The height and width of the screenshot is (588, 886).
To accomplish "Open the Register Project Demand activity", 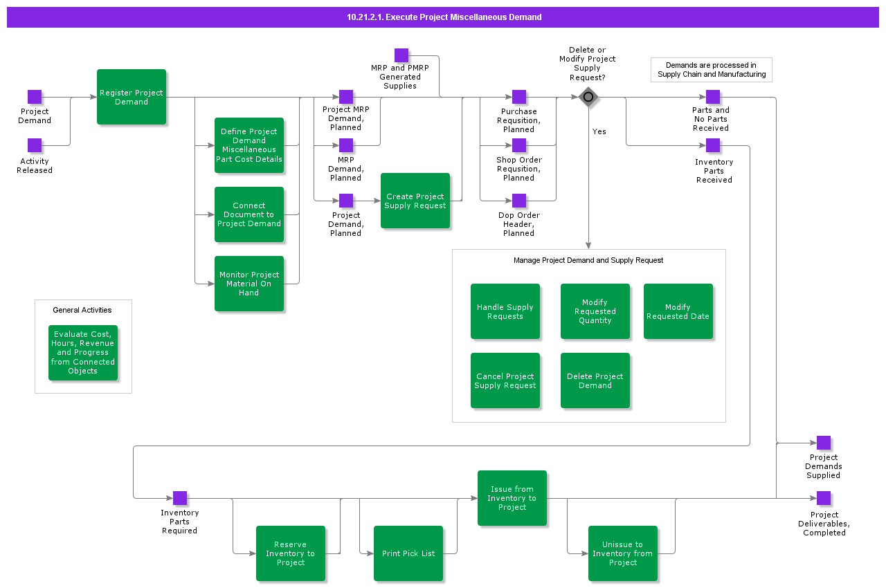I will (x=132, y=97).
